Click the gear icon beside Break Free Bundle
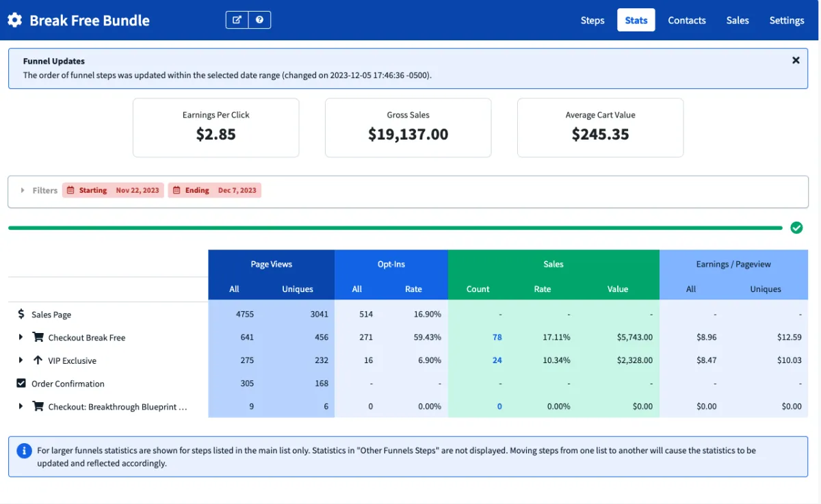The image size is (821, 504). point(14,20)
